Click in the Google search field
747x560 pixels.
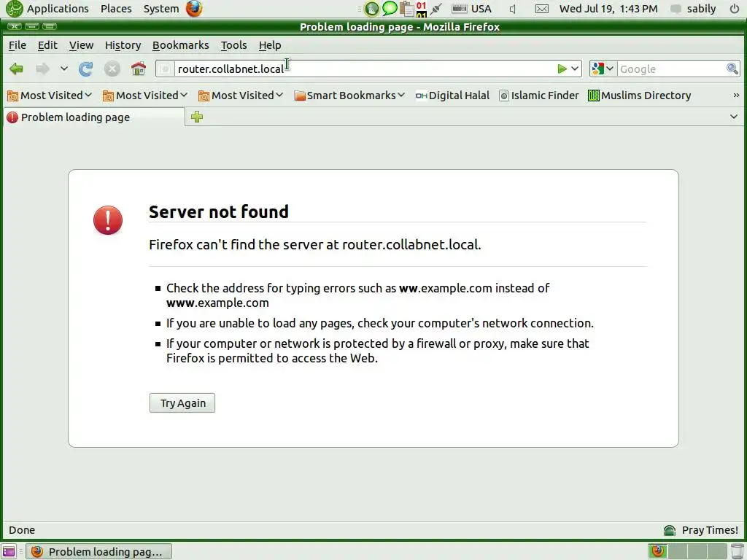pyautogui.click(x=671, y=69)
